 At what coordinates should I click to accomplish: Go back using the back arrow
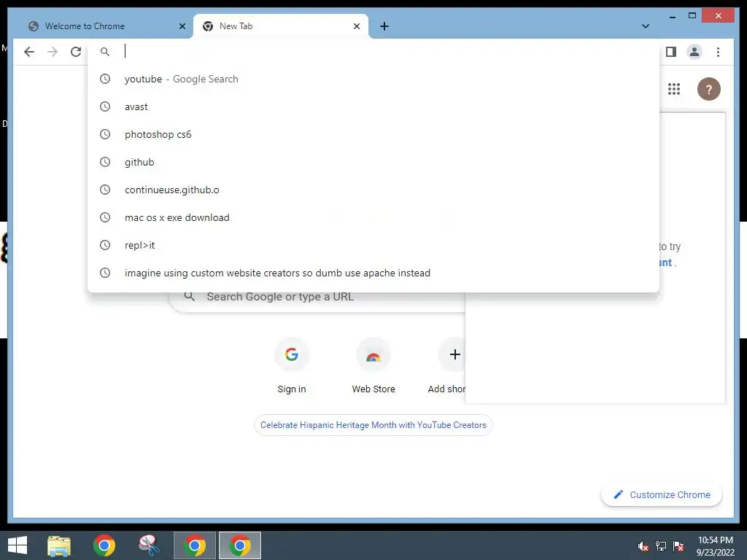coord(29,52)
